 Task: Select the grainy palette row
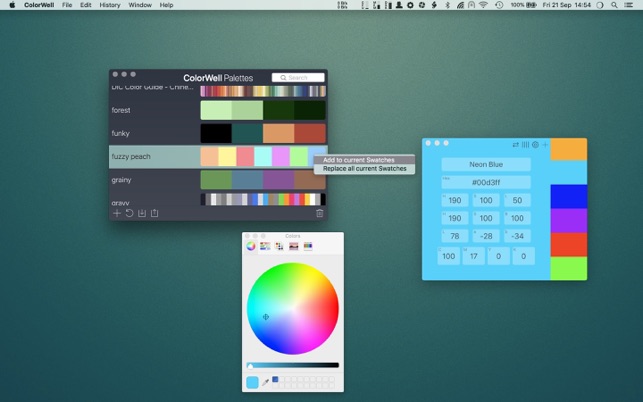click(x=218, y=180)
